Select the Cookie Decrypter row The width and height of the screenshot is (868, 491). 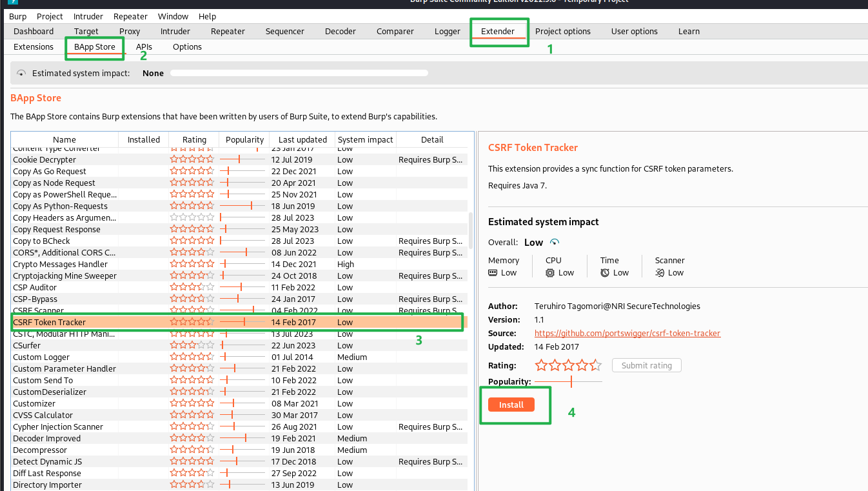point(239,159)
